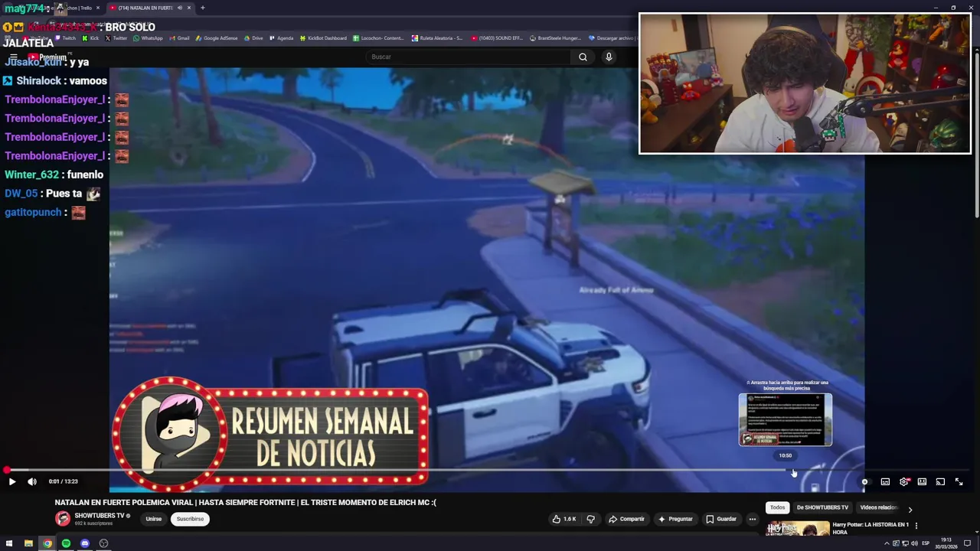Open the system tray volume control
Image resolution: width=980 pixels, height=551 pixels.
pos(914,543)
